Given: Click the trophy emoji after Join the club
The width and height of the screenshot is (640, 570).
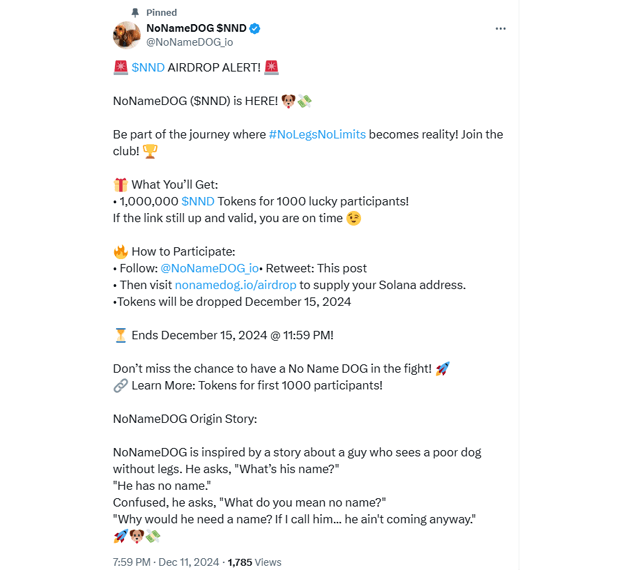Looking at the screenshot, I should click(x=150, y=152).
